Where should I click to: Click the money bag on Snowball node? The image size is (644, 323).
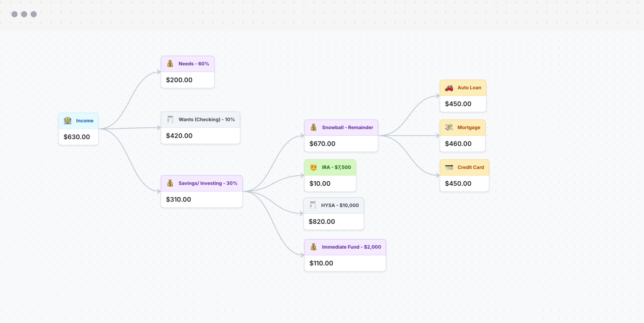tap(313, 127)
